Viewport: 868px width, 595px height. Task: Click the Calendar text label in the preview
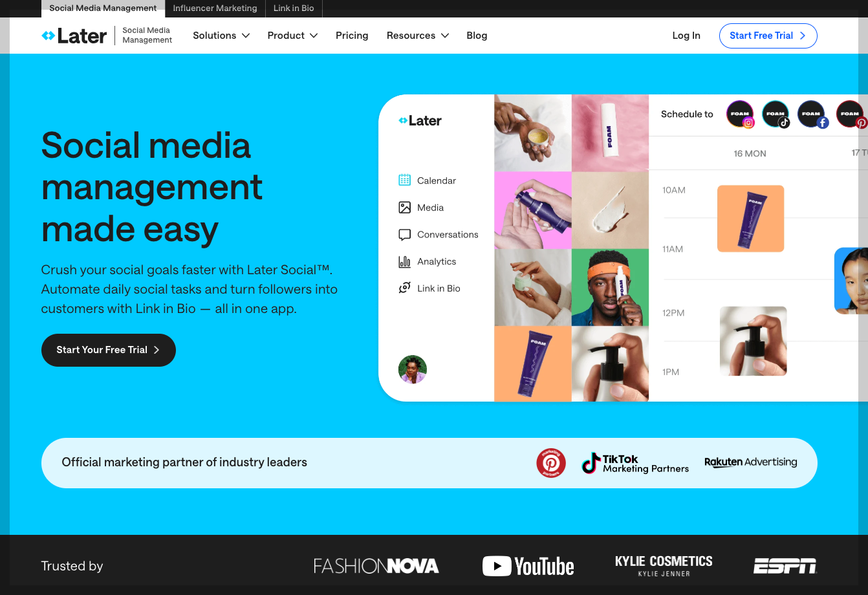point(437,181)
